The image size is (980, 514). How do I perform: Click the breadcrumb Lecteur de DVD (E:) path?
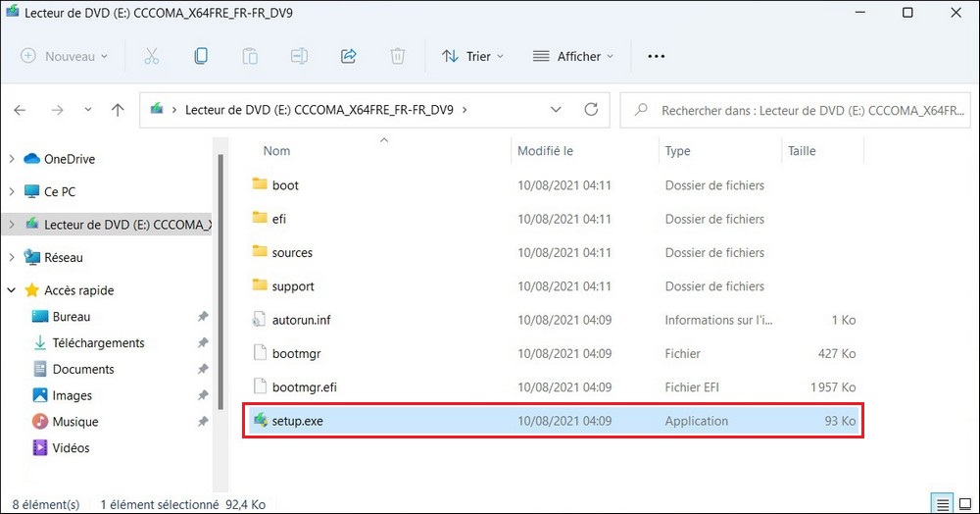point(318,110)
